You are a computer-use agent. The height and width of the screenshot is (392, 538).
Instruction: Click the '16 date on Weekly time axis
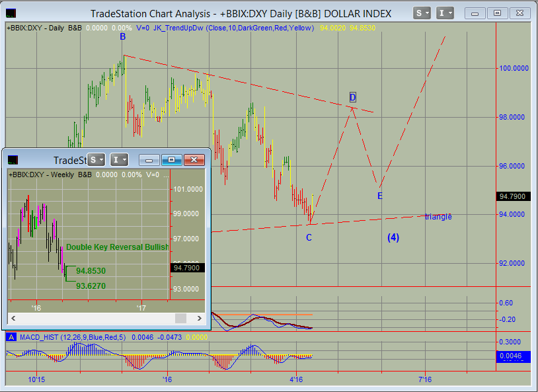[x=36, y=308]
